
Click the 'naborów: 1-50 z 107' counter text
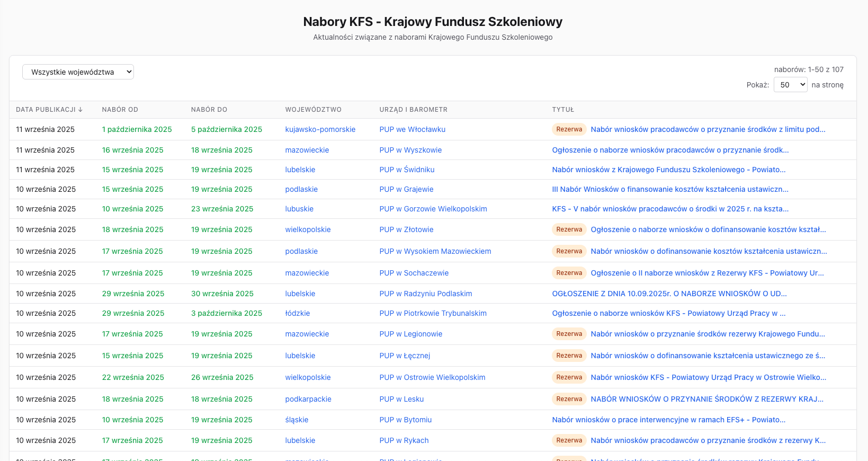tap(809, 69)
